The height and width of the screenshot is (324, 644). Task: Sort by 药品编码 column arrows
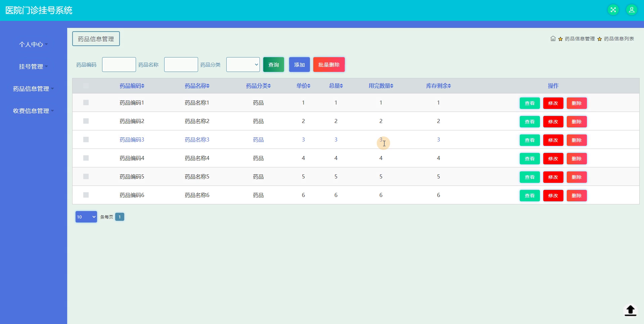click(x=143, y=86)
